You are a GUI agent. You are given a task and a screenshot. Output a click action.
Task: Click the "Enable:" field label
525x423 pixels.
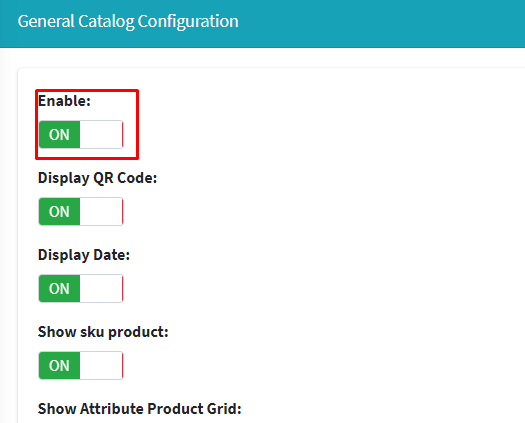[64, 101]
